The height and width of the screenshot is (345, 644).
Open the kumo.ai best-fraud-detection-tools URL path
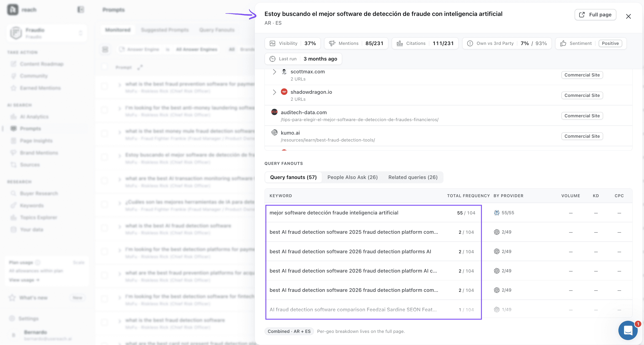(x=327, y=140)
